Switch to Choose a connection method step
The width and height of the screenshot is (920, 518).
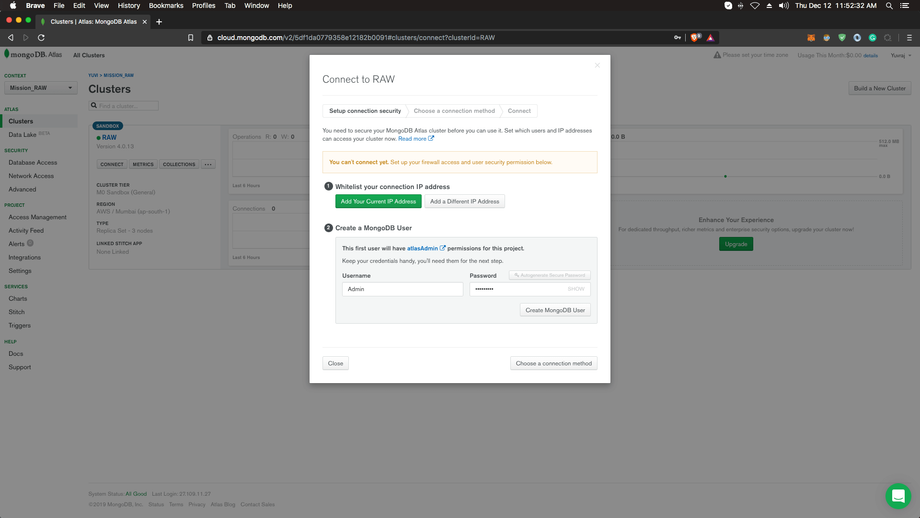pyautogui.click(x=454, y=111)
